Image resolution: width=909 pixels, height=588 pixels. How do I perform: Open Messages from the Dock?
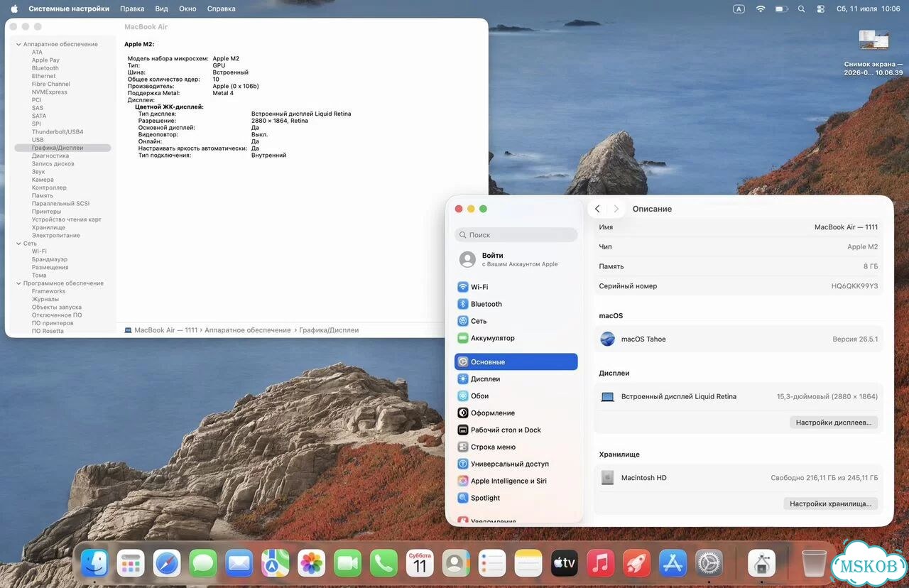coord(203,564)
